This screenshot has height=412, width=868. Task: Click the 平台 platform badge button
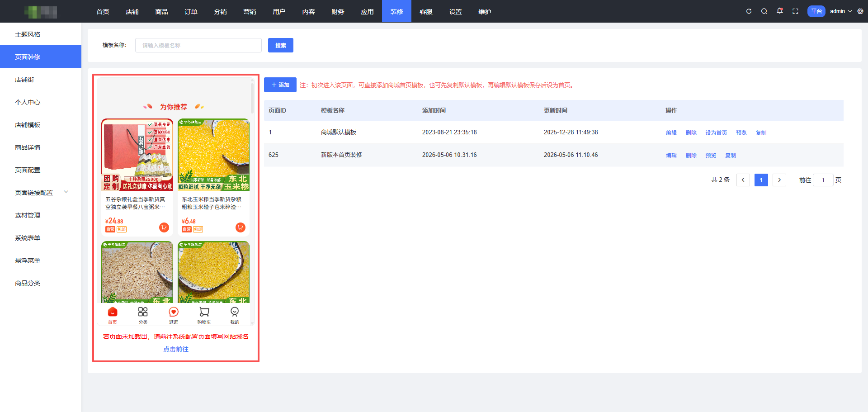(816, 11)
